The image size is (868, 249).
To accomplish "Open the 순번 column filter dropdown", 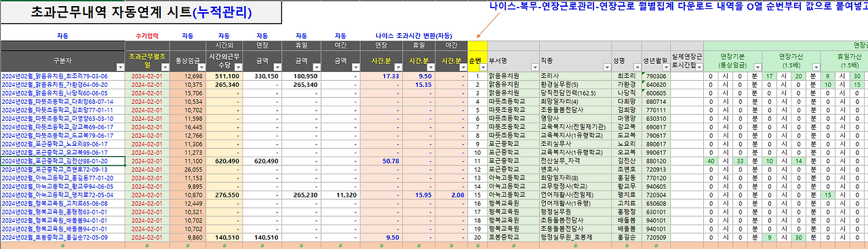I will point(482,67).
